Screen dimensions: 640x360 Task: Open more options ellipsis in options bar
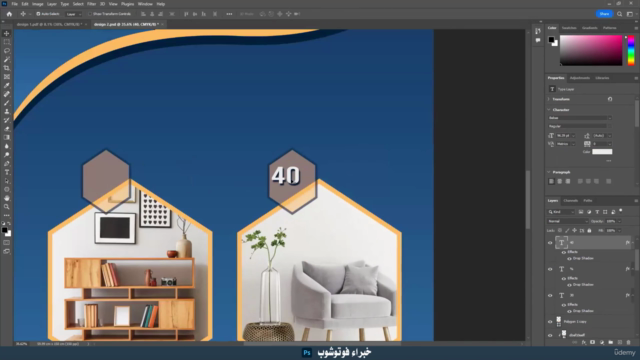(x=229, y=14)
